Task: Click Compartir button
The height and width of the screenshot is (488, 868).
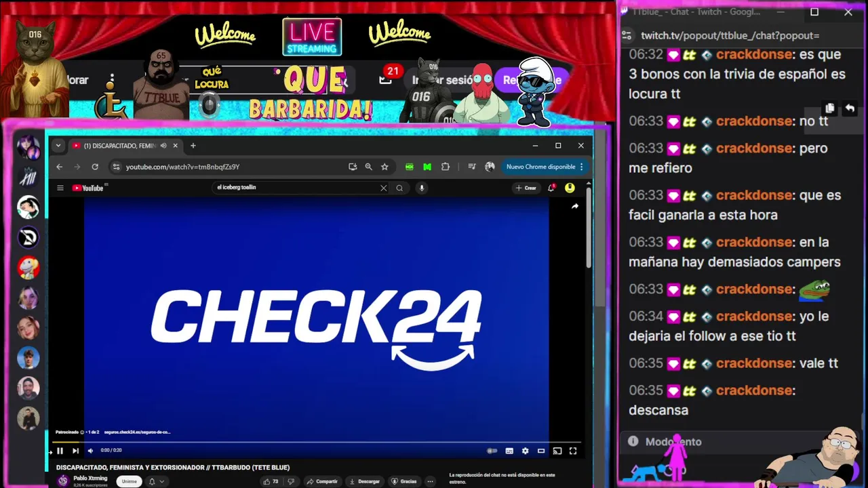Action: pos(322,481)
